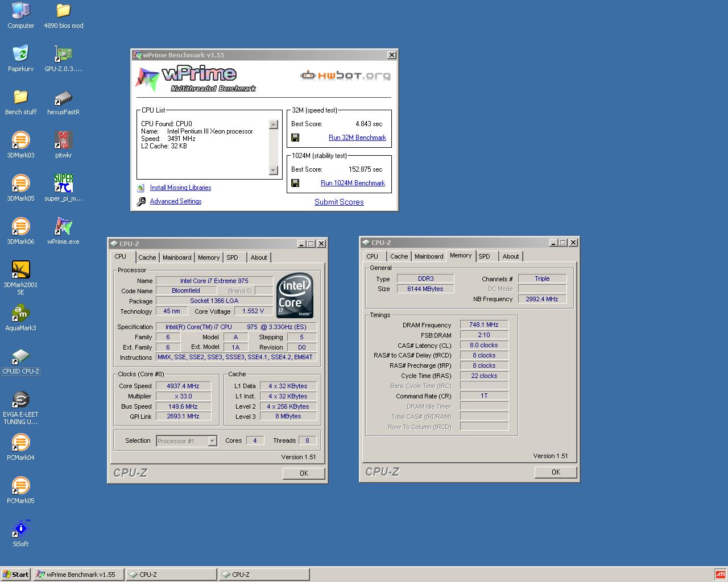Switch to the Mainboard tab in the left CPU-Z window

(177, 257)
